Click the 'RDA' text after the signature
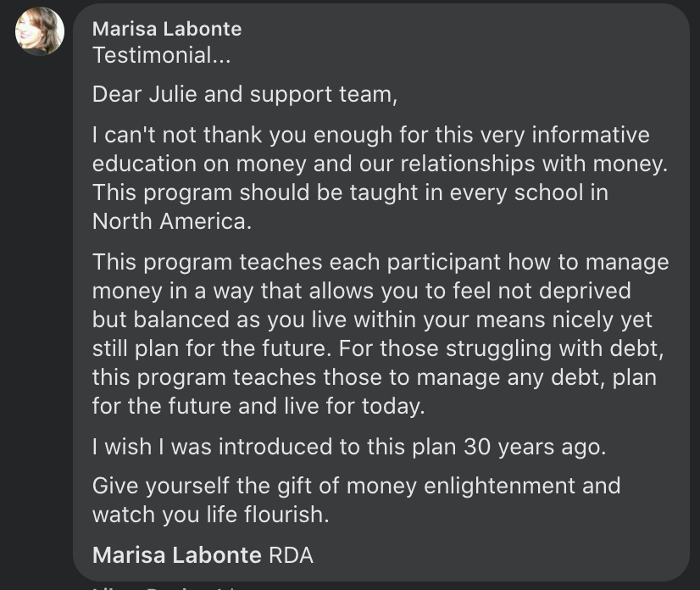Image resolution: width=700 pixels, height=590 pixels. click(291, 555)
